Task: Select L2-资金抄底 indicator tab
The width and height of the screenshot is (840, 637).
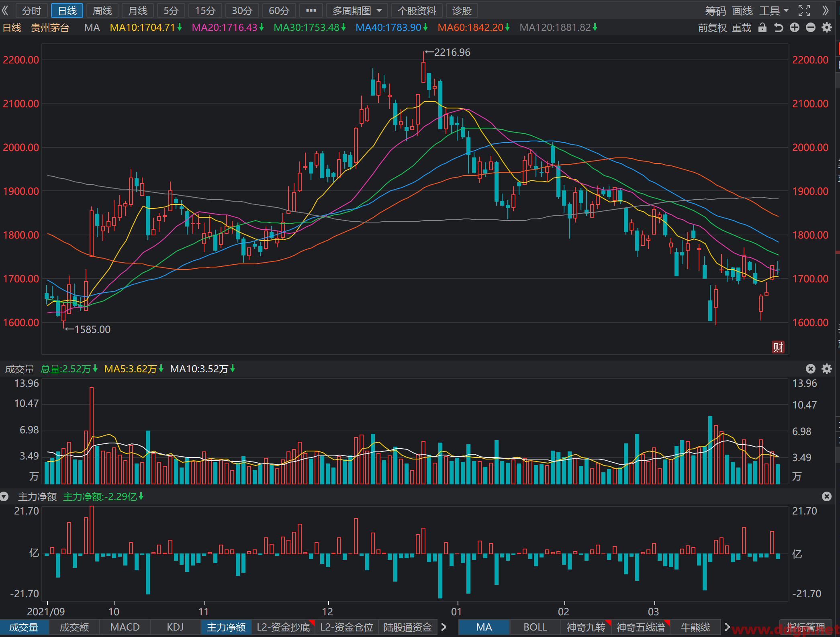Action: tap(284, 627)
